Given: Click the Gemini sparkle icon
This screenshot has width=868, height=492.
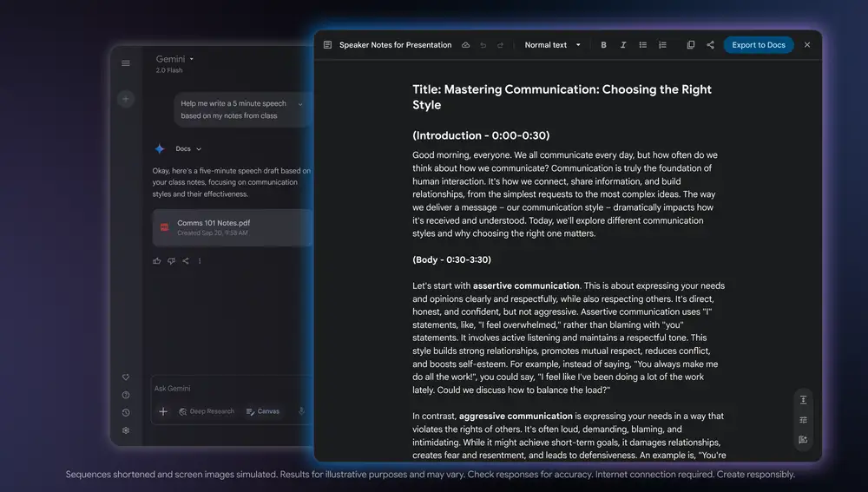Looking at the screenshot, I should click(160, 148).
